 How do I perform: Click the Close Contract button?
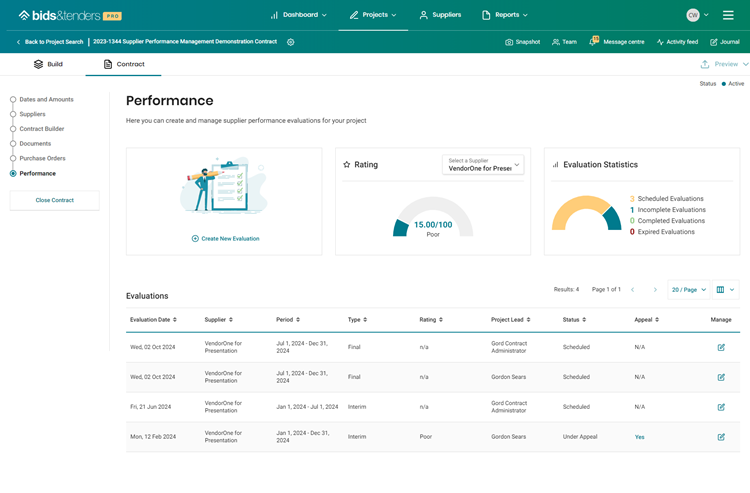[x=55, y=200]
